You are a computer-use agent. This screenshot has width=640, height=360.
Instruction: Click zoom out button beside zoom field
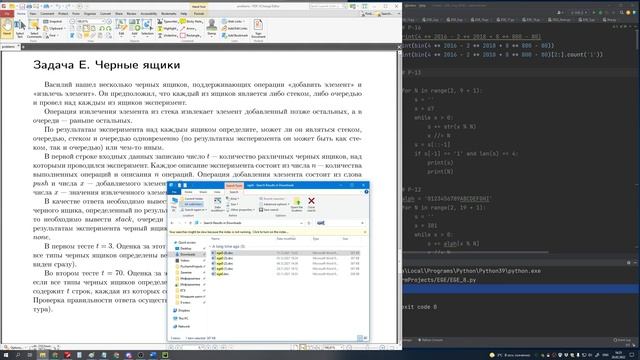[72, 21]
